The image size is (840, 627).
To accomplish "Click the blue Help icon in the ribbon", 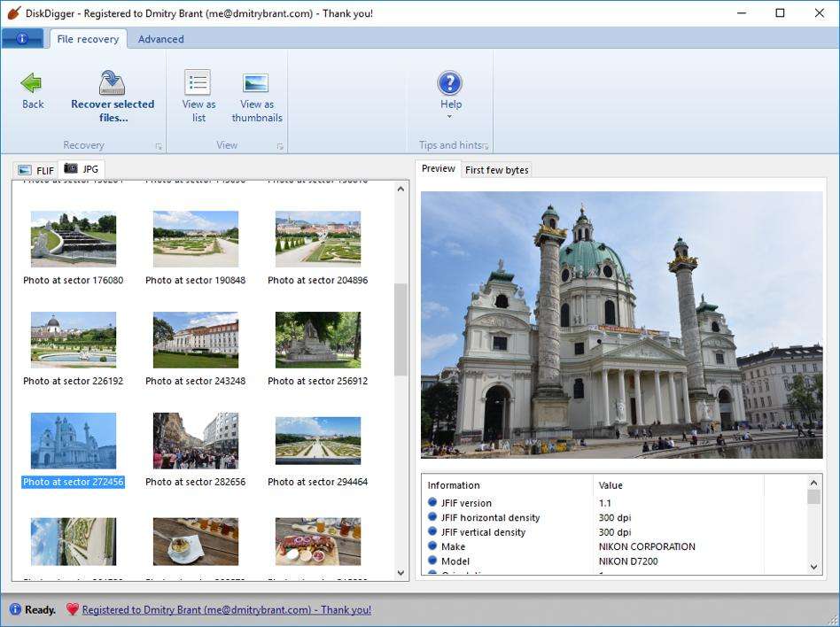I will (450, 83).
